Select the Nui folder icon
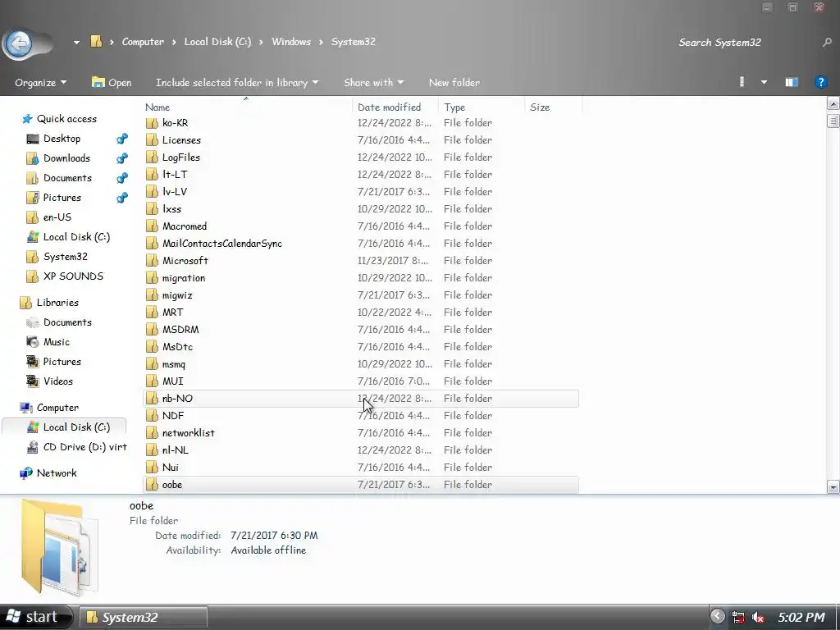The width and height of the screenshot is (840, 630). 152,467
